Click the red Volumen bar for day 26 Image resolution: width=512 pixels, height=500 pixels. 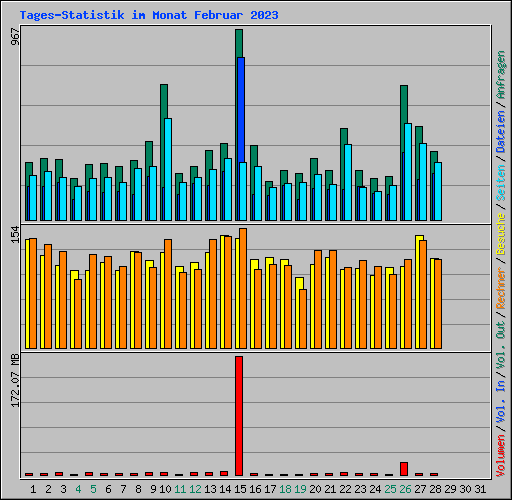click(404, 469)
